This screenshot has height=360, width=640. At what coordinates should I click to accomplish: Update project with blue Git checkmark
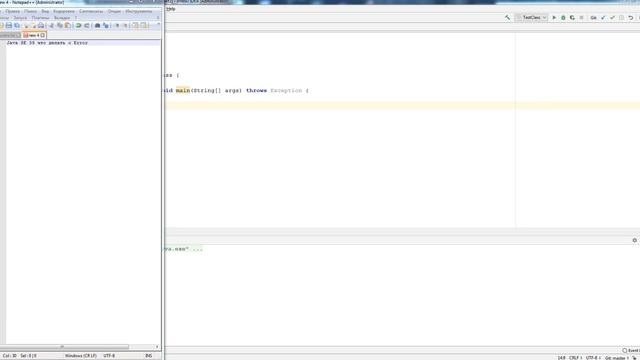(x=603, y=18)
